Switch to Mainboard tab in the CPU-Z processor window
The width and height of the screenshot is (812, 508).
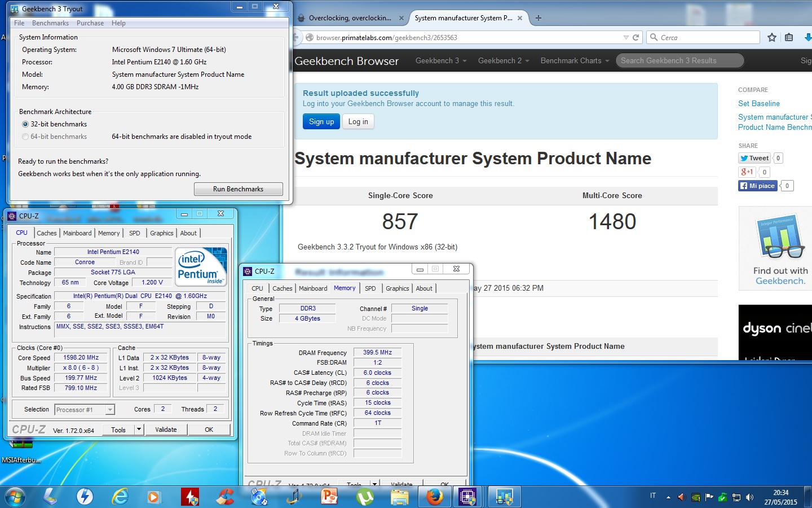pos(77,233)
